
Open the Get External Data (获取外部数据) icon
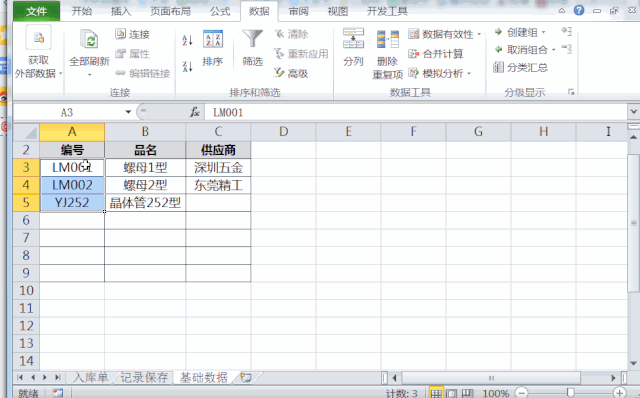tap(38, 38)
